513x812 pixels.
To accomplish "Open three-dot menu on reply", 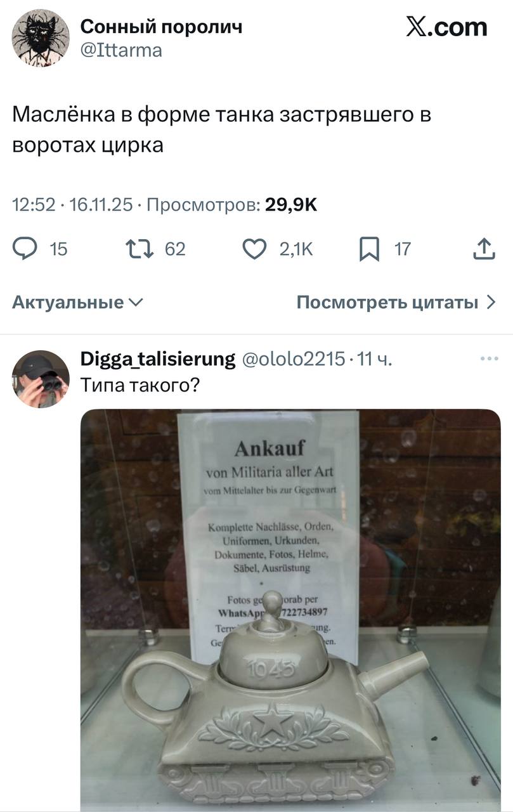I will click(490, 359).
